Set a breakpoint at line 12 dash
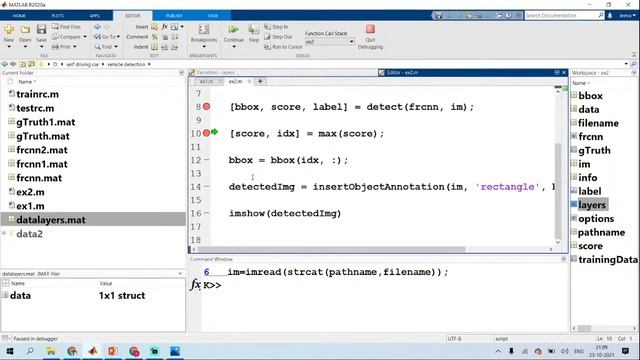The image size is (640, 360). [207, 160]
